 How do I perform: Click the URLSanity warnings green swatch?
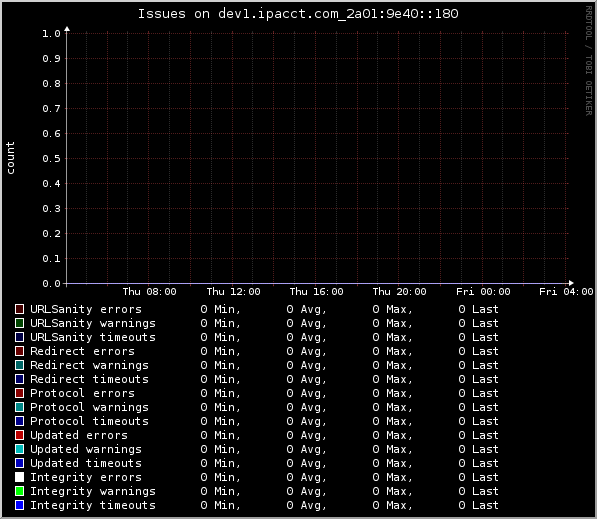[x=19, y=323]
